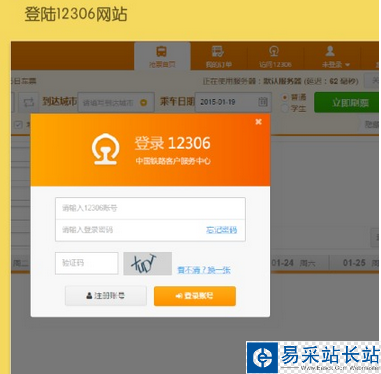Select the student ticket radio button
Screen dimensions: 381x374
point(285,108)
